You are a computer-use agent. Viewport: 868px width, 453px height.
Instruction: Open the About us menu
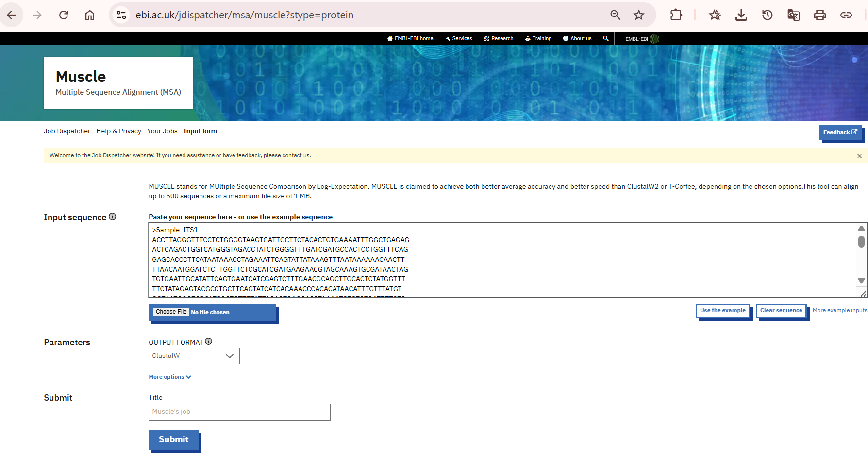pos(577,38)
